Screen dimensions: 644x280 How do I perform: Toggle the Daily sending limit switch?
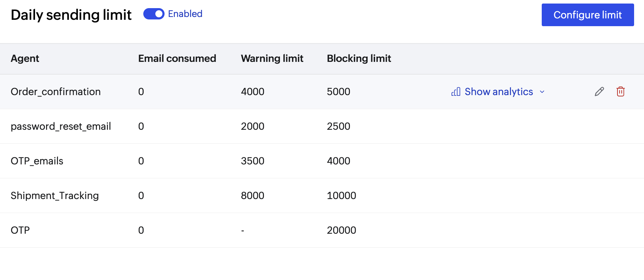tap(154, 14)
